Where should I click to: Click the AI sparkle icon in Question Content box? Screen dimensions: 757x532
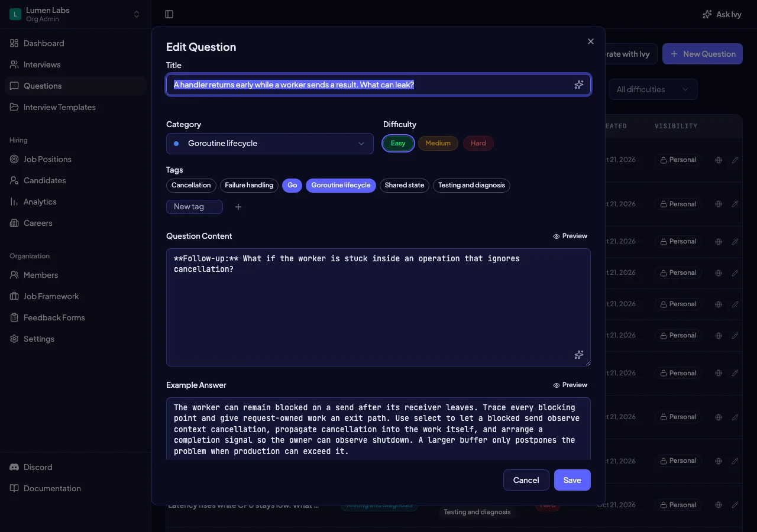579,355
